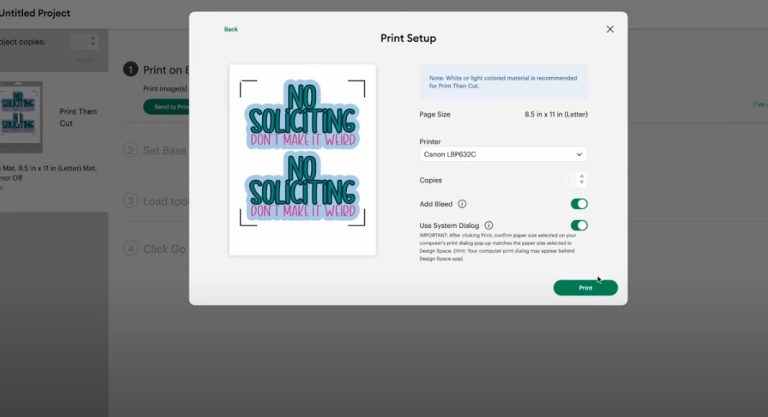This screenshot has width=768, height=417.
Task: Show the Add Bleed info tooltip icon
Action: tap(462, 203)
